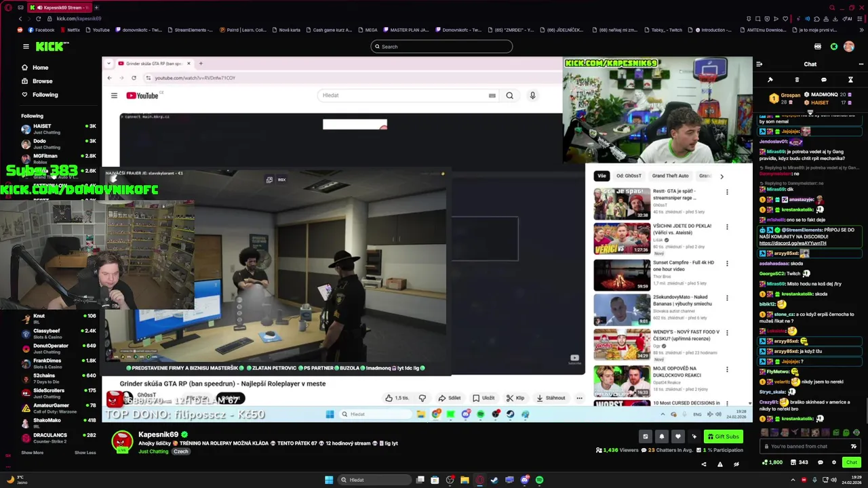Open the shop icon showing 343
This screenshot has height=488, width=868.
(x=799, y=462)
